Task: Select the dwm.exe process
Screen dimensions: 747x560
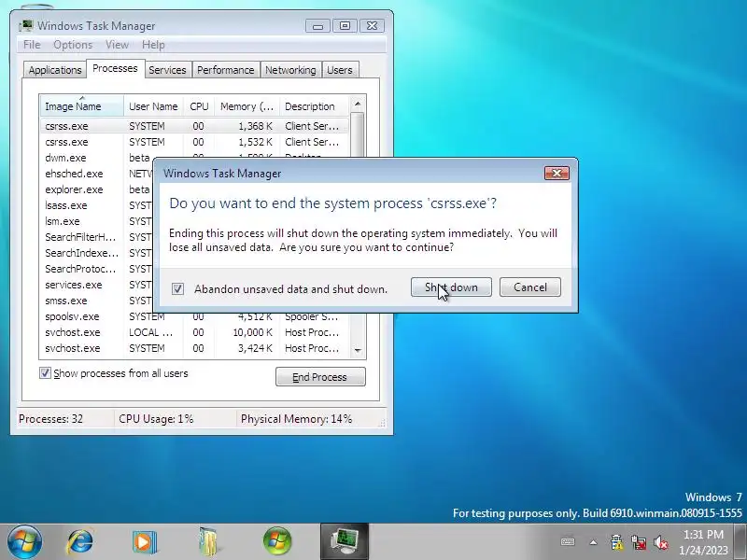Action: (x=97, y=158)
